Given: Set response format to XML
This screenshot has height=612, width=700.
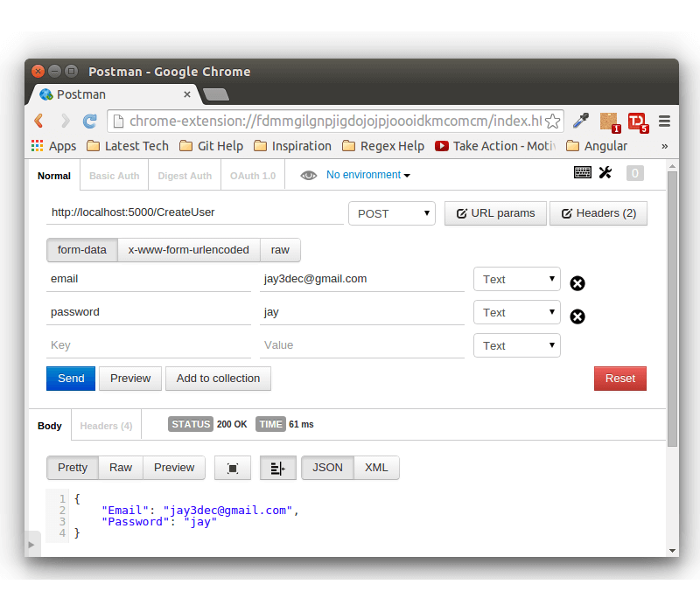Looking at the screenshot, I should [x=376, y=468].
